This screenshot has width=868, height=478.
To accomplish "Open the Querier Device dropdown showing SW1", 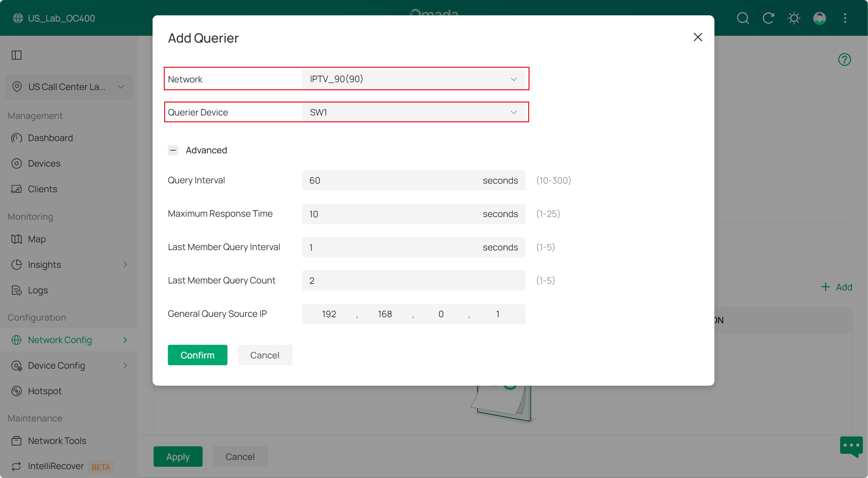I will pos(414,112).
